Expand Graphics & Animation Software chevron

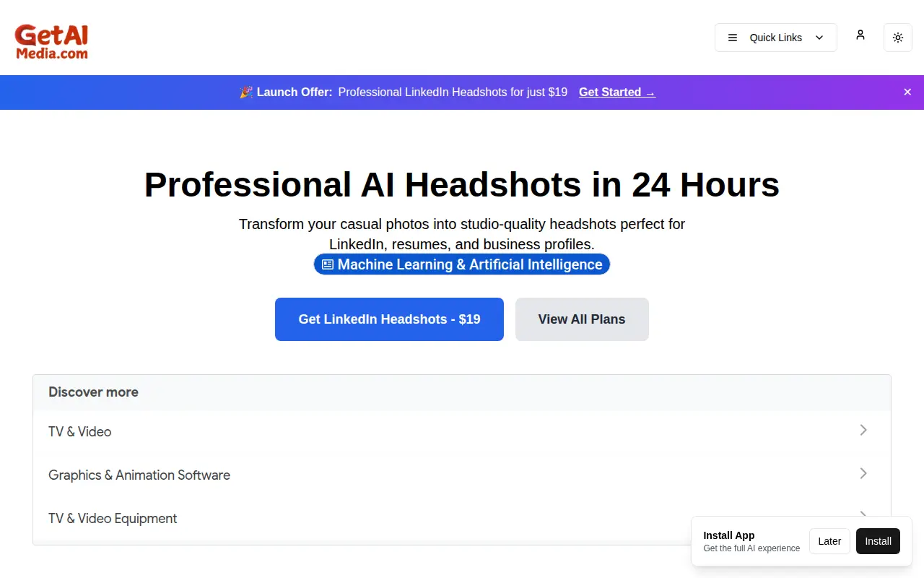pyautogui.click(x=863, y=473)
